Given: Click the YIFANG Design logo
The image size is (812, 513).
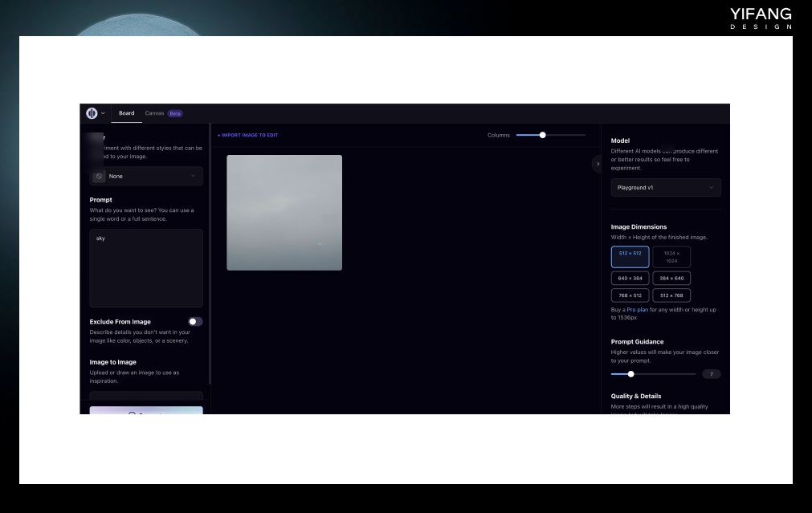Looking at the screenshot, I should pos(760,18).
